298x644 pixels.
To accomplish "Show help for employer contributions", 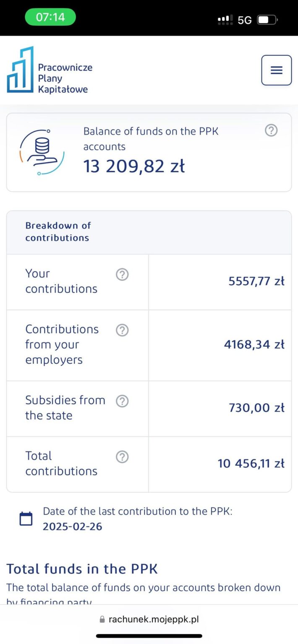I will pyautogui.click(x=122, y=330).
